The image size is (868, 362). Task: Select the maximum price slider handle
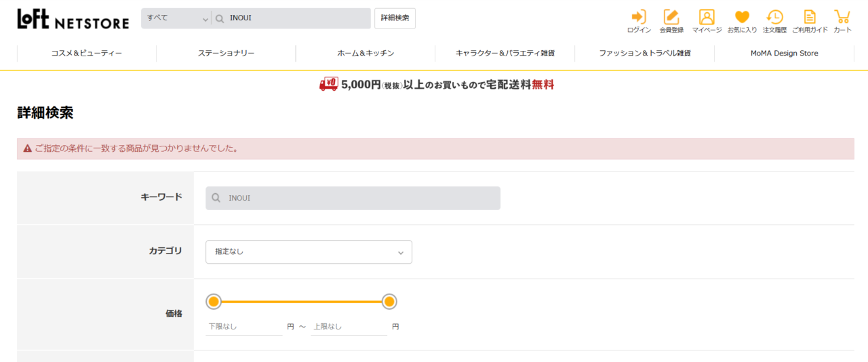(x=389, y=302)
